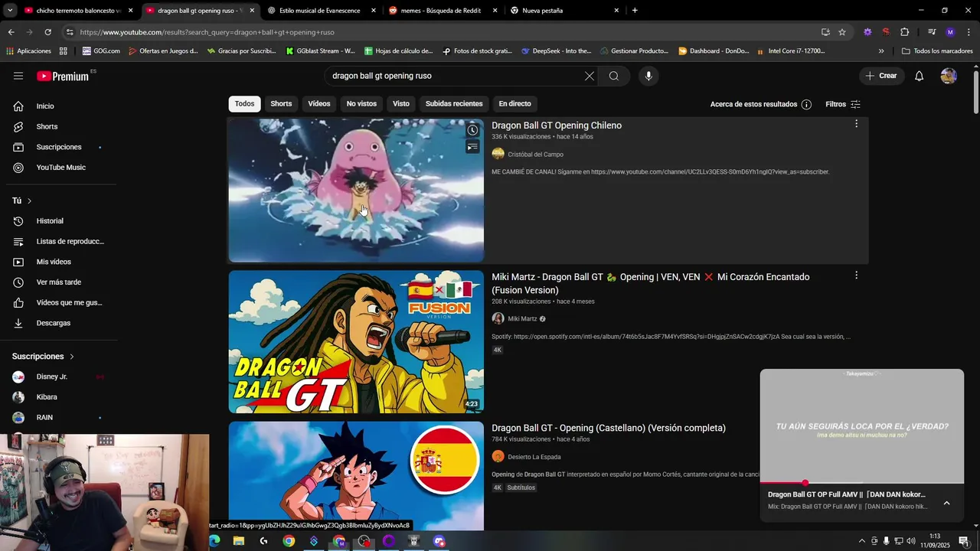This screenshot has width=980, height=551.
Task: Select the Todos filter chip
Action: tap(244, 104)
